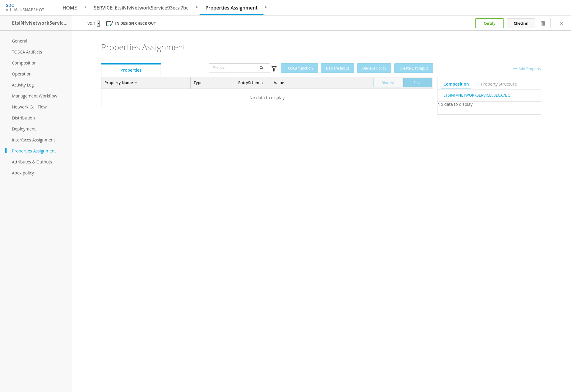Image resolution: width=571 pixels, height=392 pixels.
Task: Open the V0.1 version dropdown
Action: click(x=98, y=23)
